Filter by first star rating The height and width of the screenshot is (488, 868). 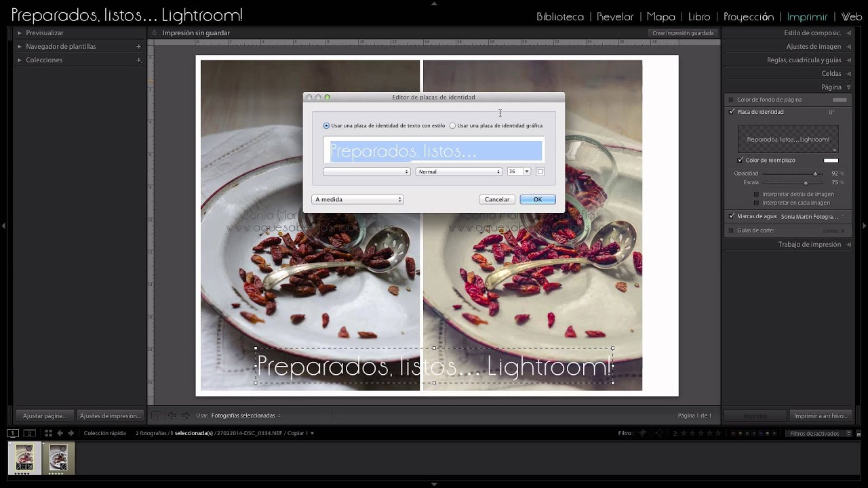(685, 433)
